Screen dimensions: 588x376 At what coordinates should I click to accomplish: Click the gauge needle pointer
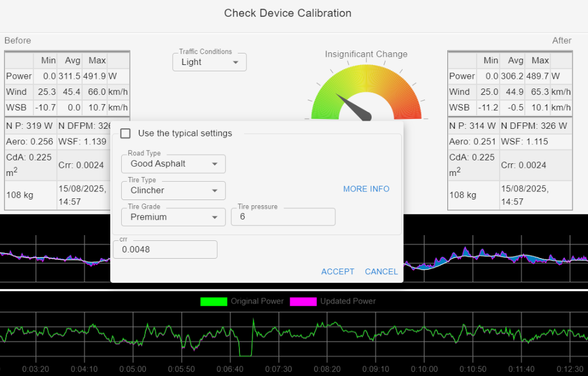[353, 106]
